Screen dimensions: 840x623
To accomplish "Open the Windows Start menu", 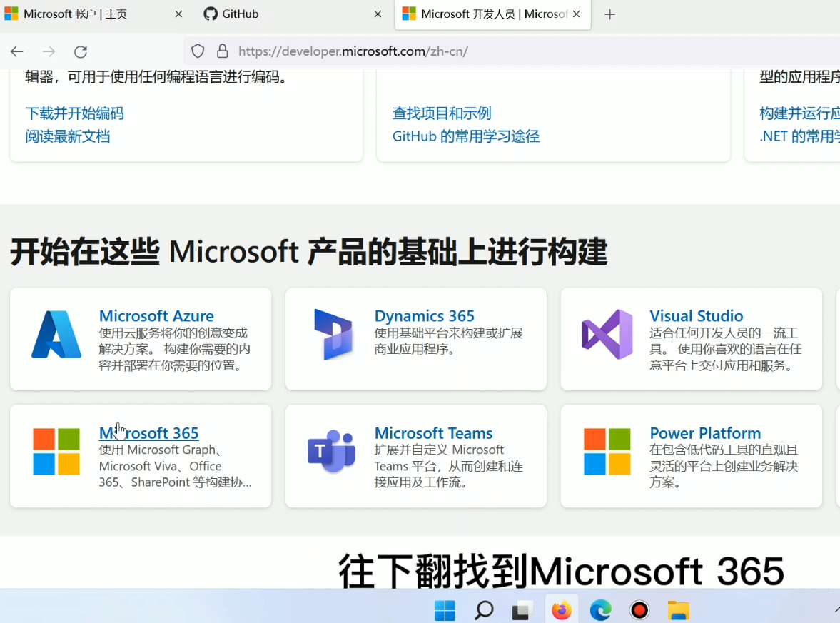I will pyautogui.click(x=445, y=610).
